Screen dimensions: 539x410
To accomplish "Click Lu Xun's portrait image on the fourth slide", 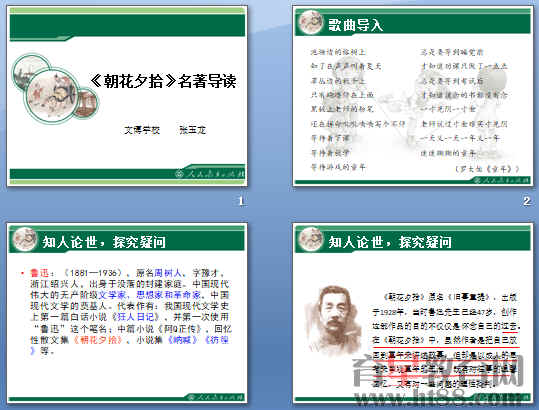I will pyautogui.click(x=333, y=320).
